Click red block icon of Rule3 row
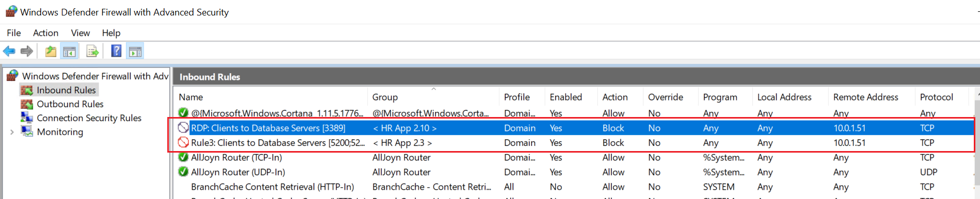 pos(183,142)
